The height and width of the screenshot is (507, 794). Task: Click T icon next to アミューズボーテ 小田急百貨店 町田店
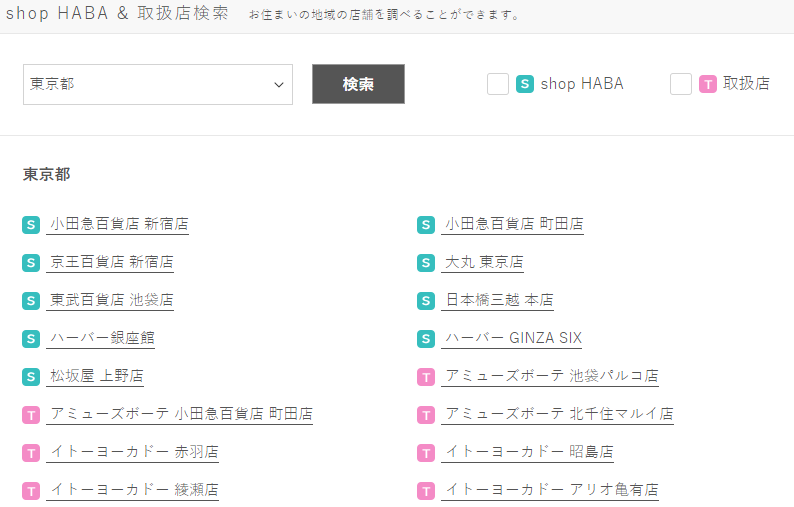point(31,415)
